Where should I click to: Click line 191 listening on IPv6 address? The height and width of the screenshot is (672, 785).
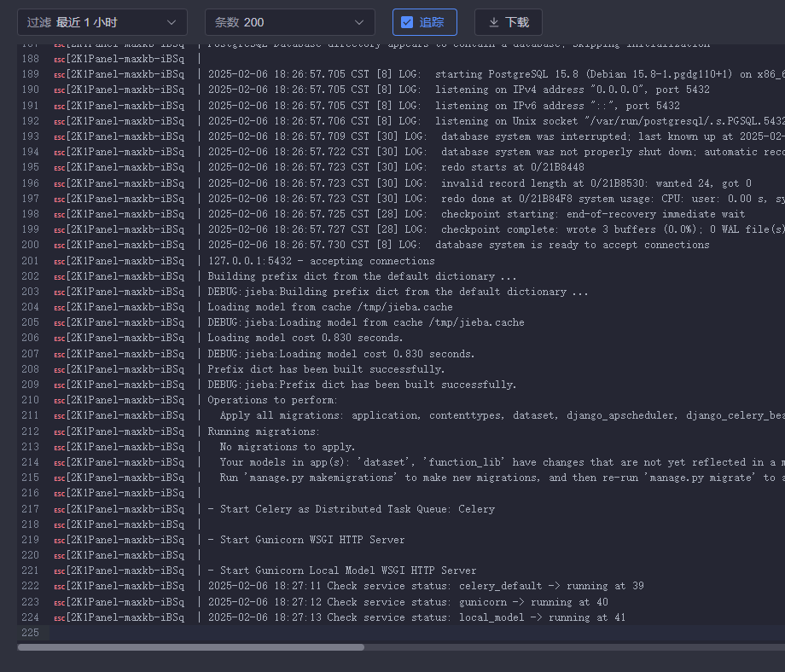444,106
